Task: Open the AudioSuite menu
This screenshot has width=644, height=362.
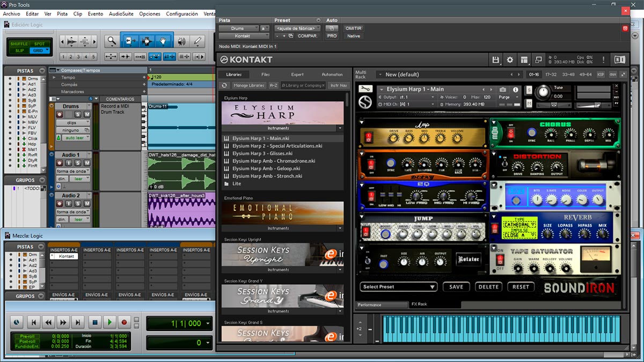Action: [x=121, y=14]
